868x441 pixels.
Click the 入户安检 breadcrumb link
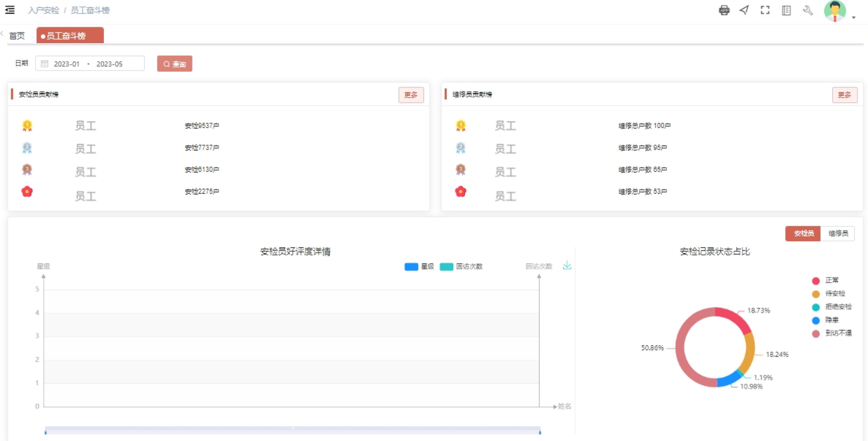coord(44,10)
